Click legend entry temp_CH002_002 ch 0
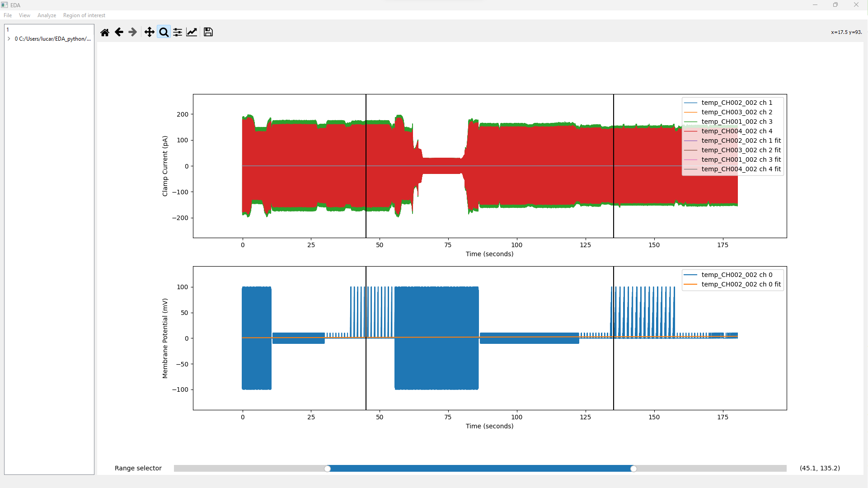 (x=732, y=275)
